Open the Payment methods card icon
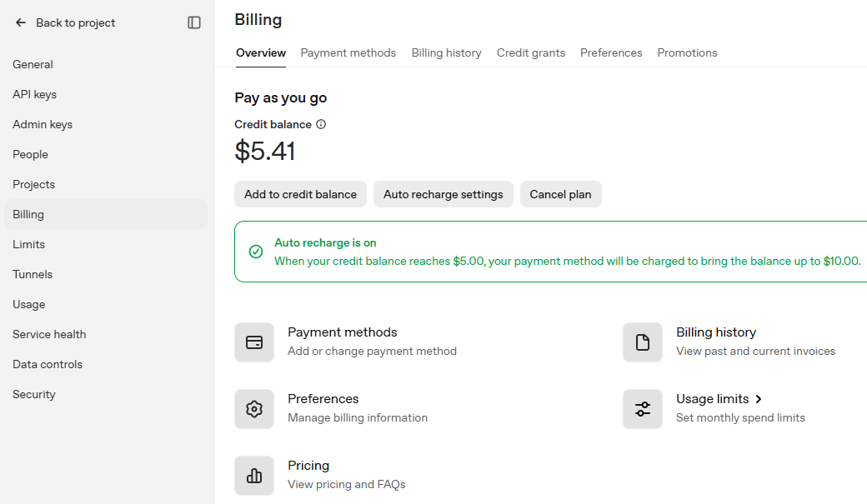The width and height of the screenshot is (867, 504). coord(254,342)
